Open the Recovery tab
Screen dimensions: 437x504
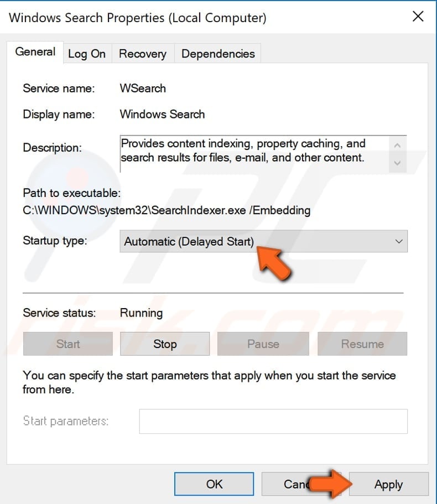point(142,53)
